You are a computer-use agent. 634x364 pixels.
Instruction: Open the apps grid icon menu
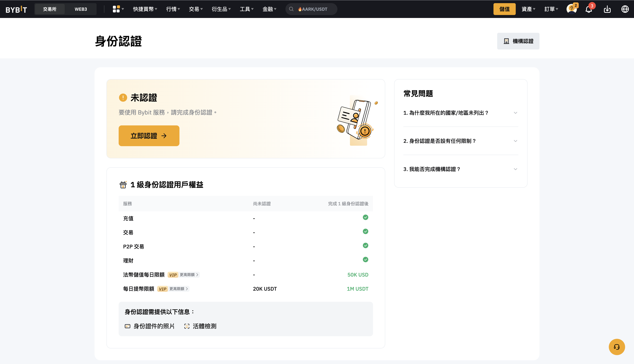point(116,9)
